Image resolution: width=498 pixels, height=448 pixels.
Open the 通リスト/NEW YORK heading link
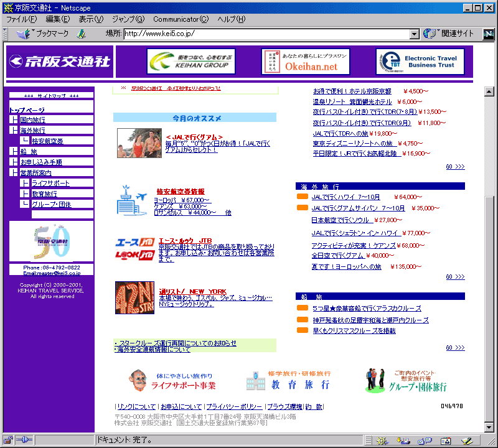pyautogui.click(x=193, y=291)
